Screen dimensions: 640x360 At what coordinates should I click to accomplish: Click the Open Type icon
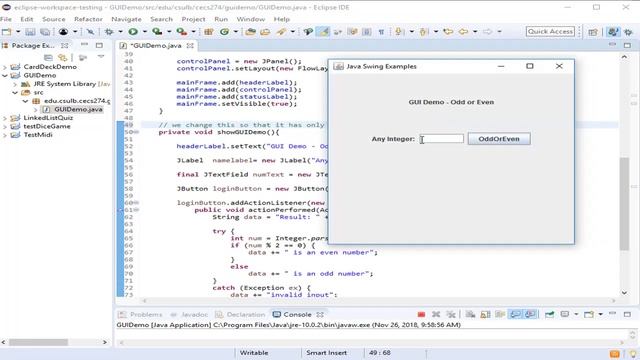[x=251, y=31]
